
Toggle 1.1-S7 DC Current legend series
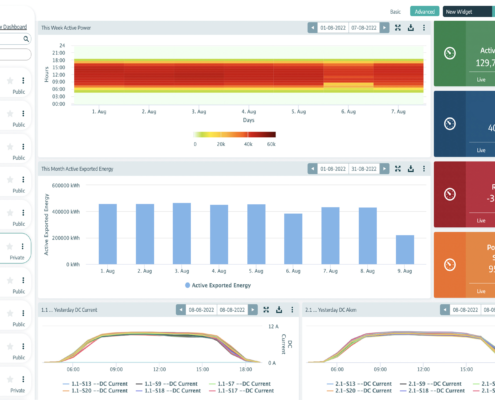[240, 384]
